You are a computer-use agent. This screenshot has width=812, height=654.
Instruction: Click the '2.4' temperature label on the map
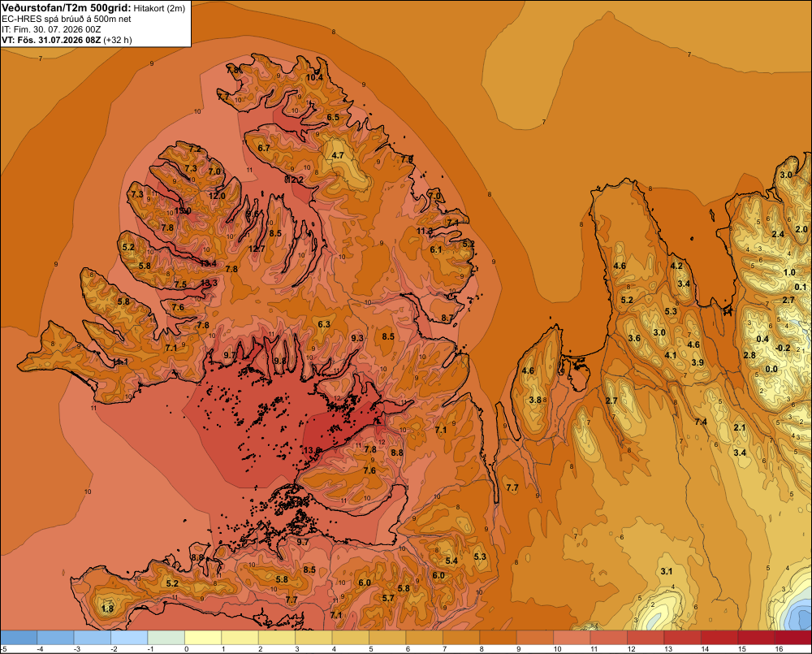pos(778,234)
